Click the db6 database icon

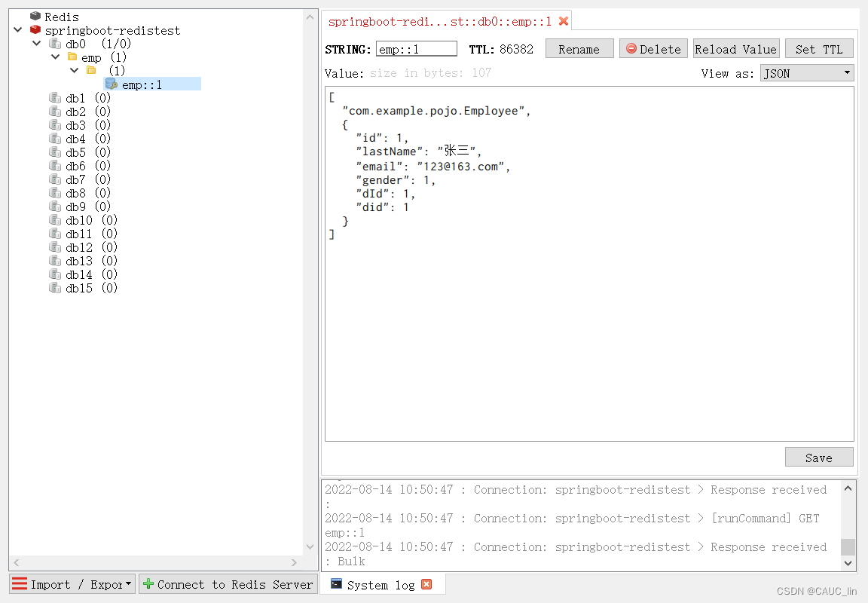55,166
